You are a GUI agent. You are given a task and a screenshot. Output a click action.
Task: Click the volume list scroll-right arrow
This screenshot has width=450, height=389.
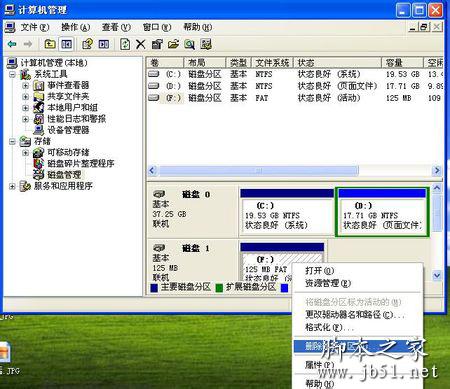pos(437,171)
